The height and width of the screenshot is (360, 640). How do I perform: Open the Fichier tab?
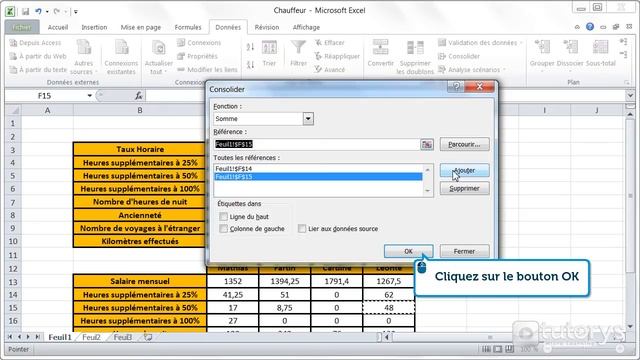point(22,27)
